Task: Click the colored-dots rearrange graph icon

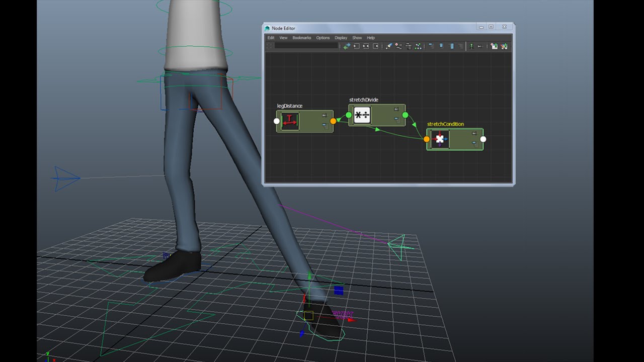Action: 418,46
